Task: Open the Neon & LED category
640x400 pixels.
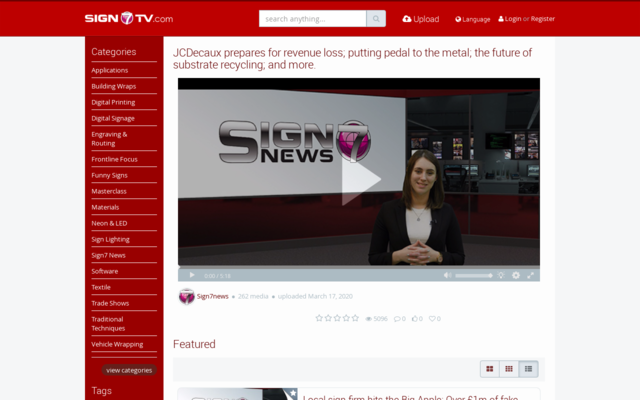Action: (x=109, y=223)
